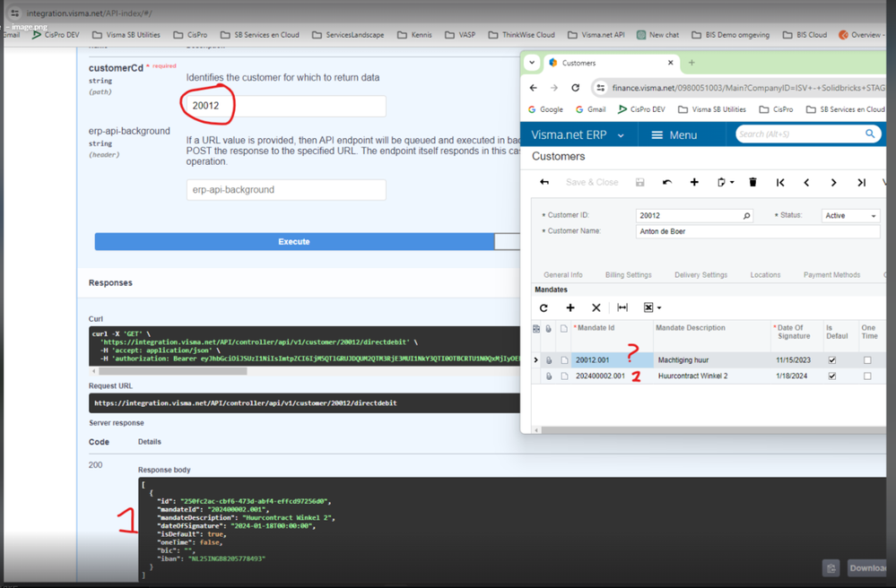Toggle One Time for Huurcontract Winkel 2 mandate
This screenshot has height=588, width=896.
pos(867,376)
